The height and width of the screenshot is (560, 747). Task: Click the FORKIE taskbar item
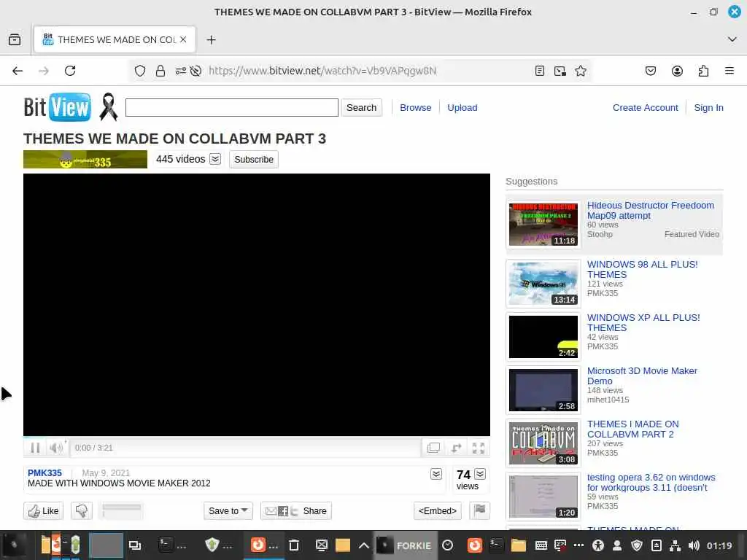click(x=404, y=545)
